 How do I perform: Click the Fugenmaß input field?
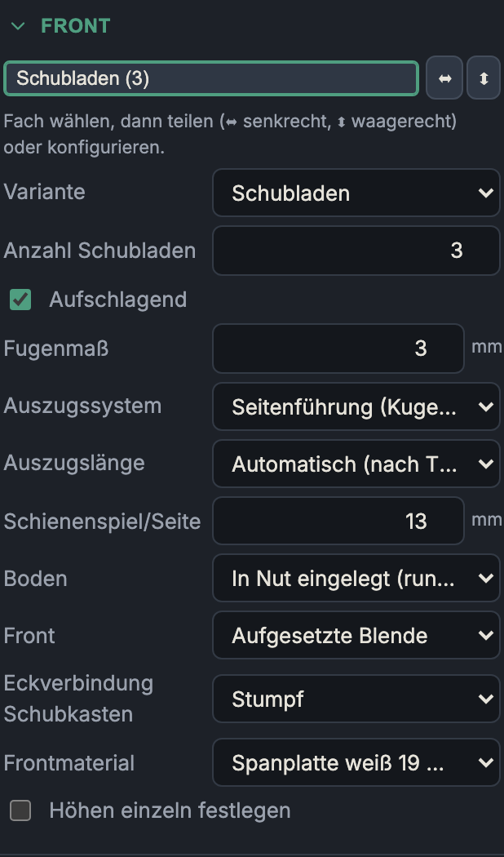[x=338, y=349]
